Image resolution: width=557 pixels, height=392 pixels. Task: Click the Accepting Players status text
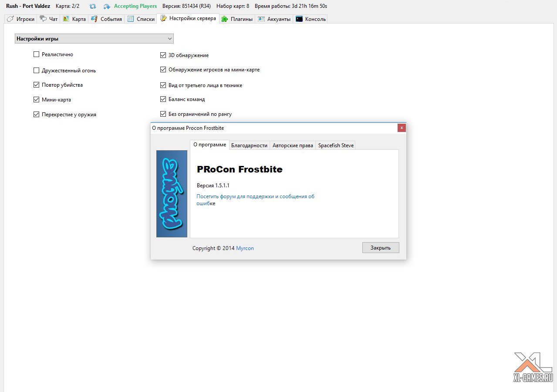point(135,6)
